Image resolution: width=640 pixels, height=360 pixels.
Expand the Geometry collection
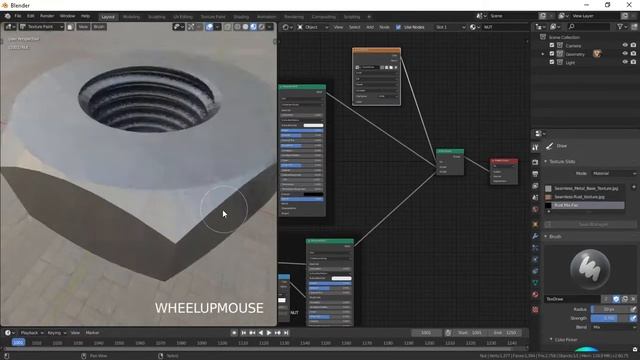click(543, 54)
